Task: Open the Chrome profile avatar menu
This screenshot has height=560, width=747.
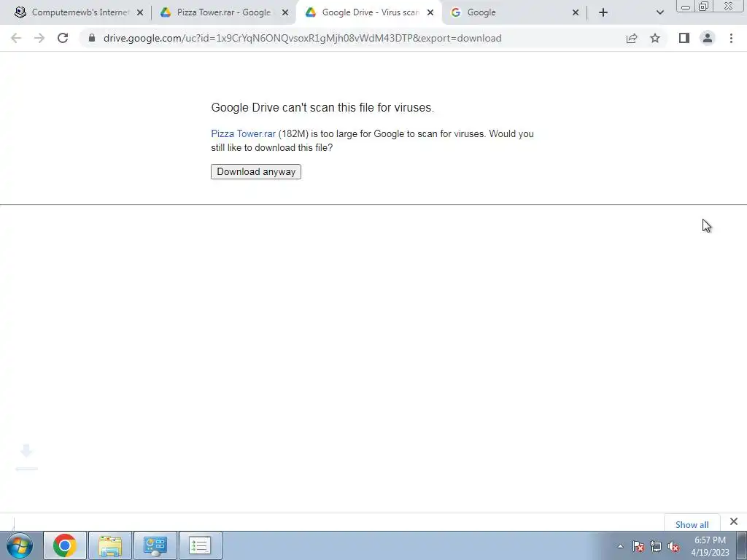Action: coord(708,38)
